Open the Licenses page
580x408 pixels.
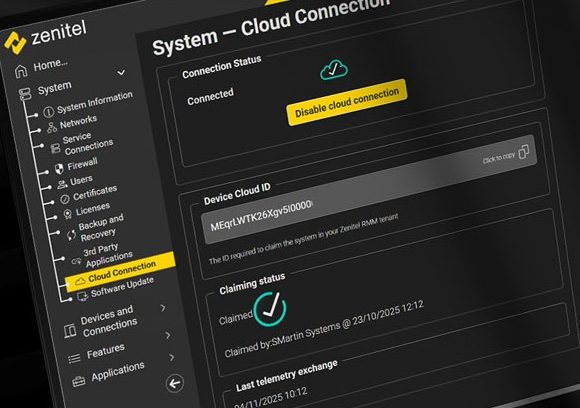pyautogui.click(x=92, y=209)
